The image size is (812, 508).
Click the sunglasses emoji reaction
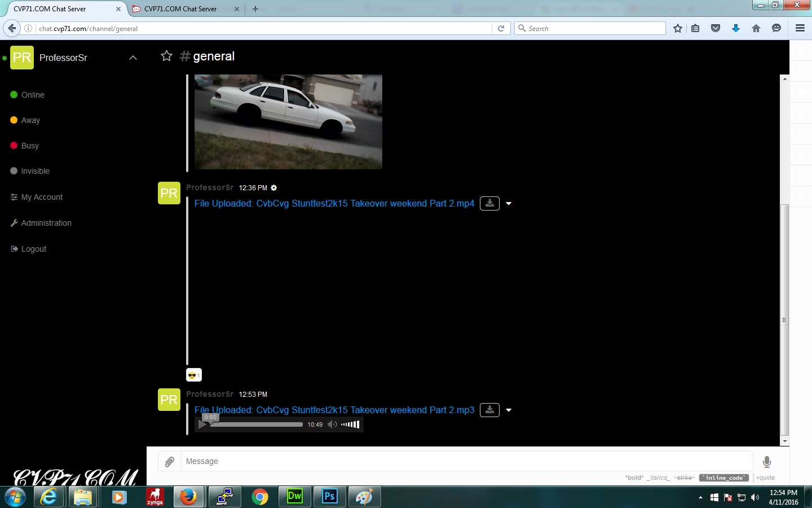[x=193, y=375]
